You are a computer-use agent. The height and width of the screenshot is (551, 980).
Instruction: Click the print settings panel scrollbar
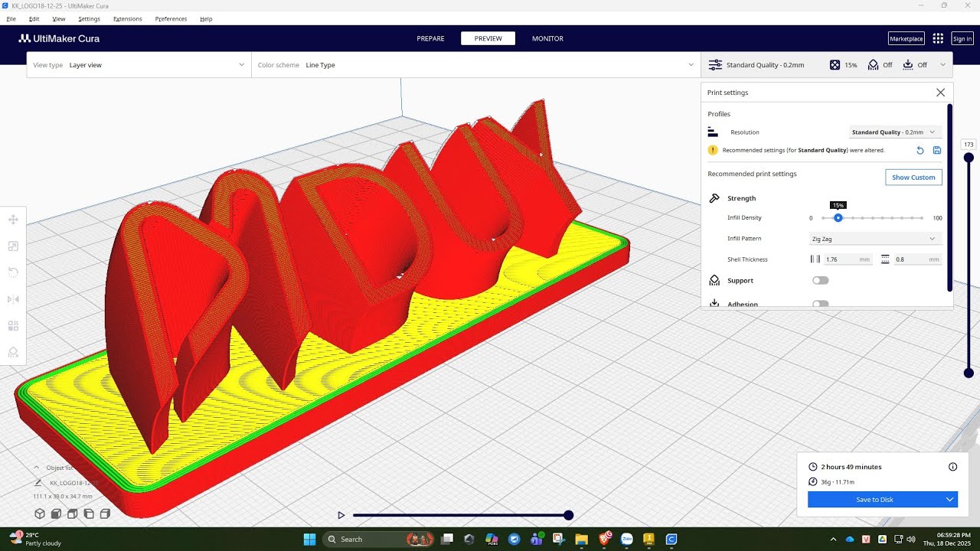[x=950, y=197]
